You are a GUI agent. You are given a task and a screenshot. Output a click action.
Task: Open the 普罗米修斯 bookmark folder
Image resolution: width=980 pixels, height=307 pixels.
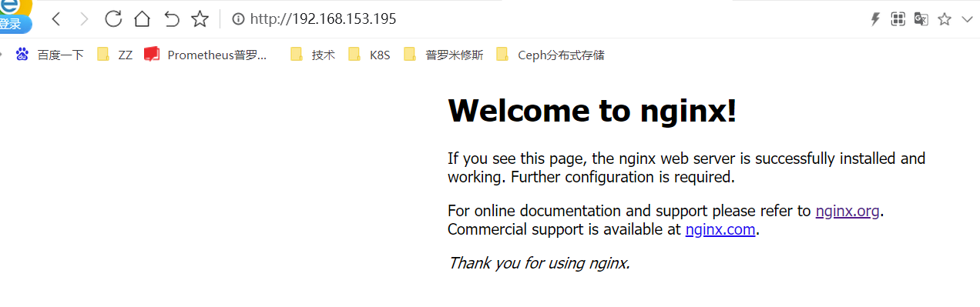click(444, 55)
